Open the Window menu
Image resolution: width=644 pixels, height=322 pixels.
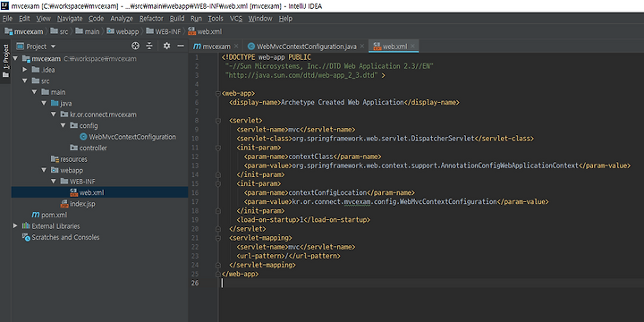260,19
